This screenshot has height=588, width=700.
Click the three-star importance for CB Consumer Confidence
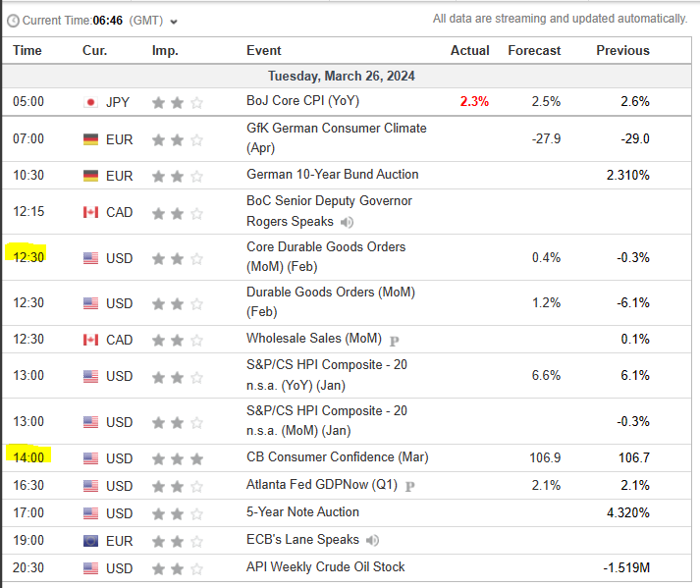click(178, 458)
